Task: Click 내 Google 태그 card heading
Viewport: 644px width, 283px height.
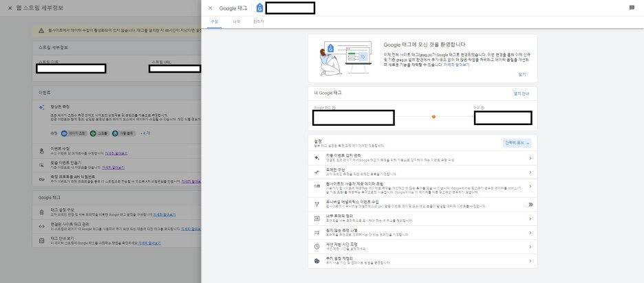Action: 328,93
